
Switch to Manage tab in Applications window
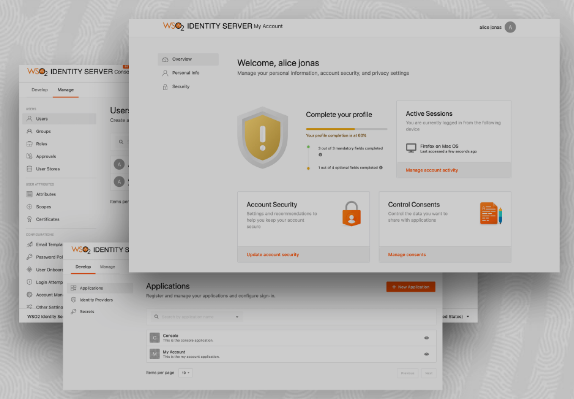pos(108,267)
